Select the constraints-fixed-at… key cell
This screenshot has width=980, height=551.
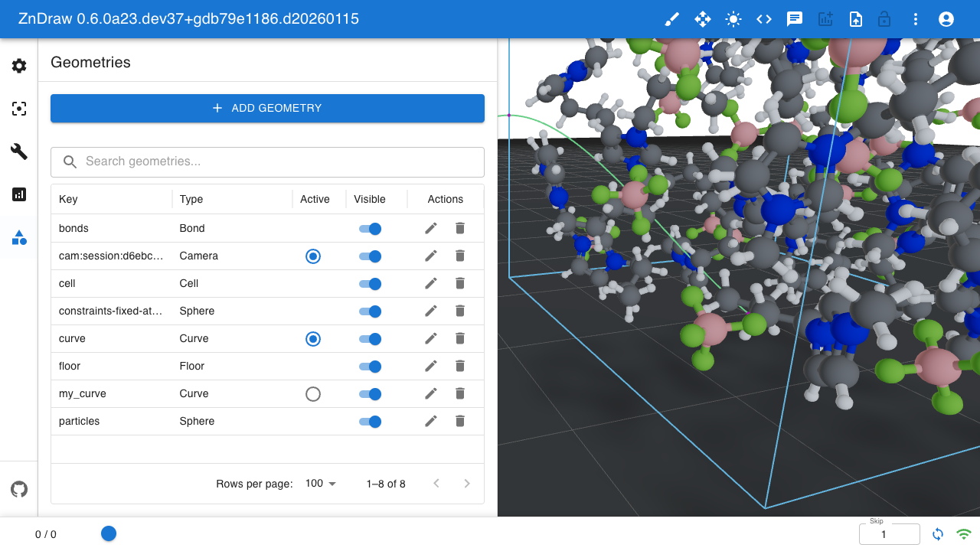[x=112, y=311]
